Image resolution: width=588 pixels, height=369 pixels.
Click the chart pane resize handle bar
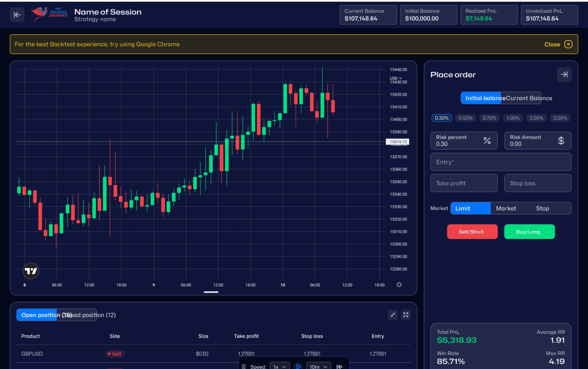[211, 292]
